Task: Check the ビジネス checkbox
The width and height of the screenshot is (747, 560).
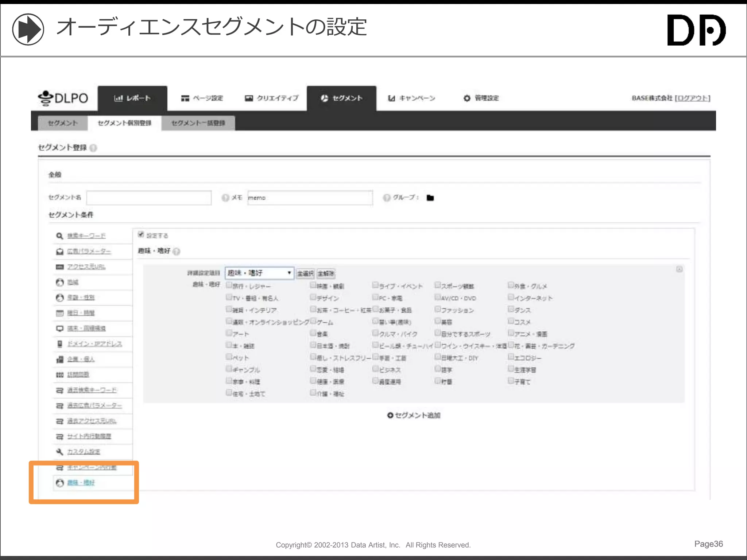Action: 375,368
